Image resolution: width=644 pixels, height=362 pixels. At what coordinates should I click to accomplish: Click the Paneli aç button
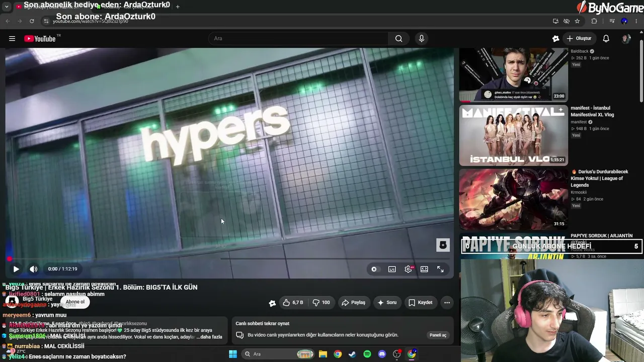pos(438,335)
